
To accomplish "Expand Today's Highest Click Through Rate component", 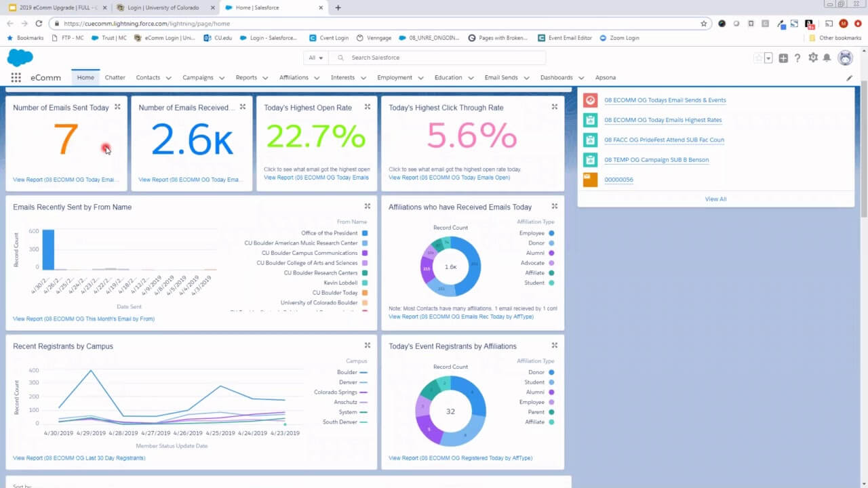I will [554, 107].
